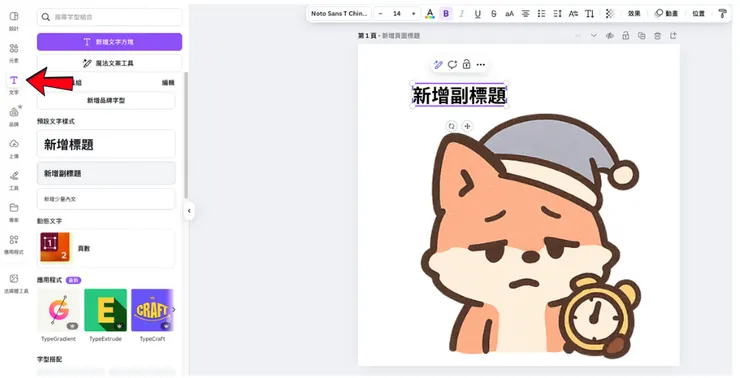Screen dimensions: 740x378
Task: Open the more options ellipsis menu
Action: point(480,65)
